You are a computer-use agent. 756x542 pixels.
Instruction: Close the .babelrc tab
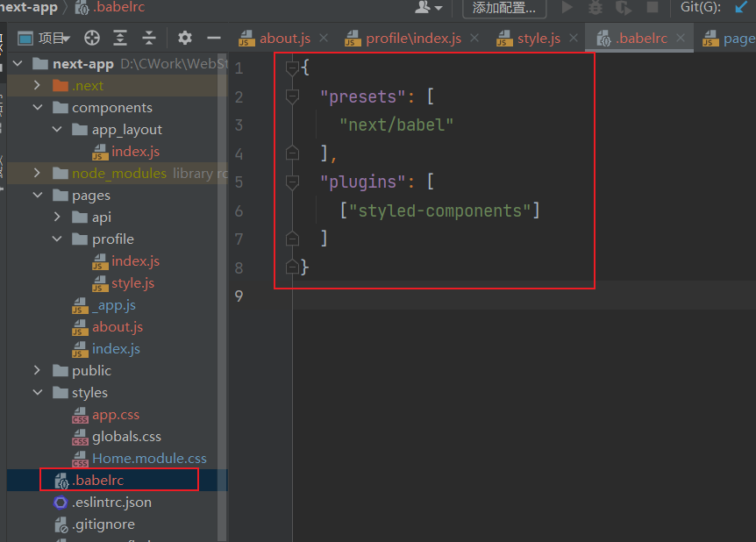(x=681, y=38)
